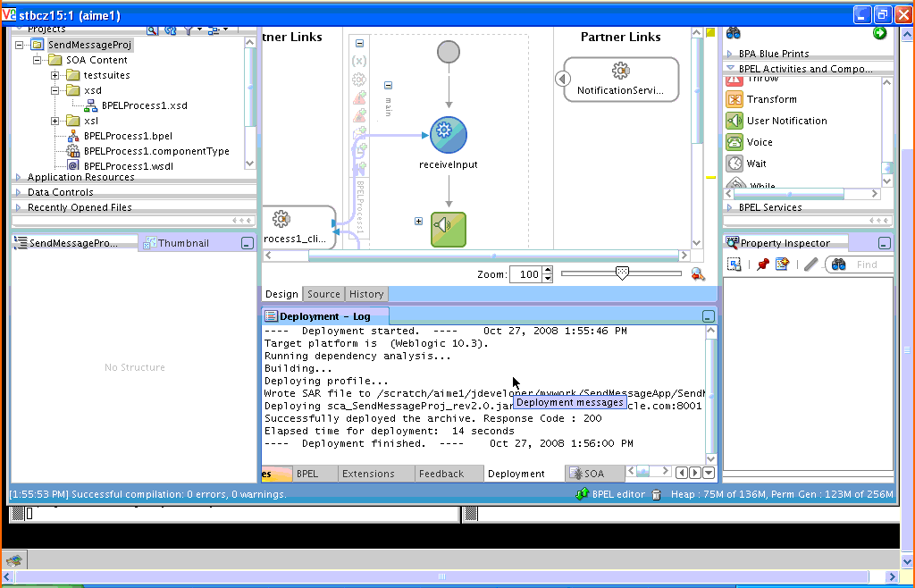Click the diagram horizontal scrollbar
The width and height of the screenshot is (915, 588).
(493, 256)
